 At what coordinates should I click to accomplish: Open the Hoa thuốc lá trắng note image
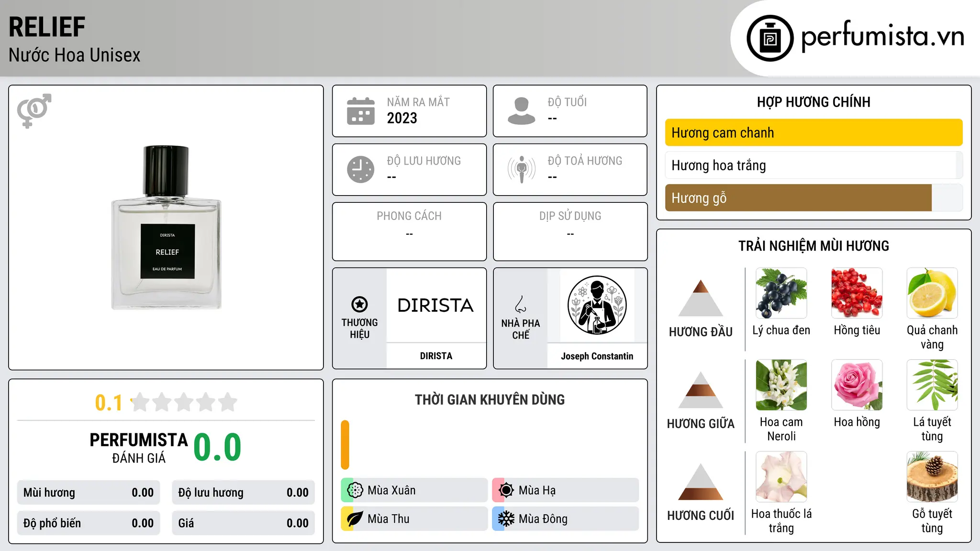pyautogui.click(x=781, y=477)
